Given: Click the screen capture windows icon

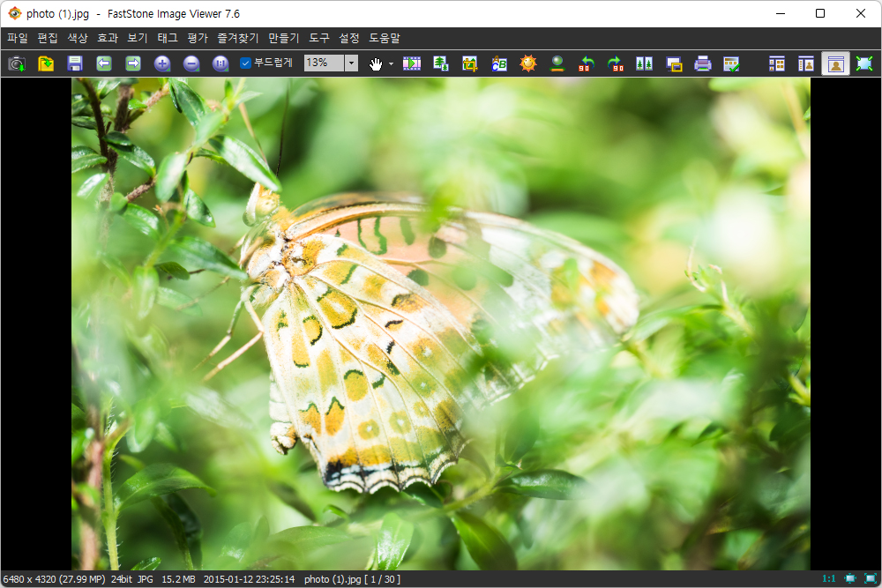Looking at the screenshot, I should coord(674,63).
